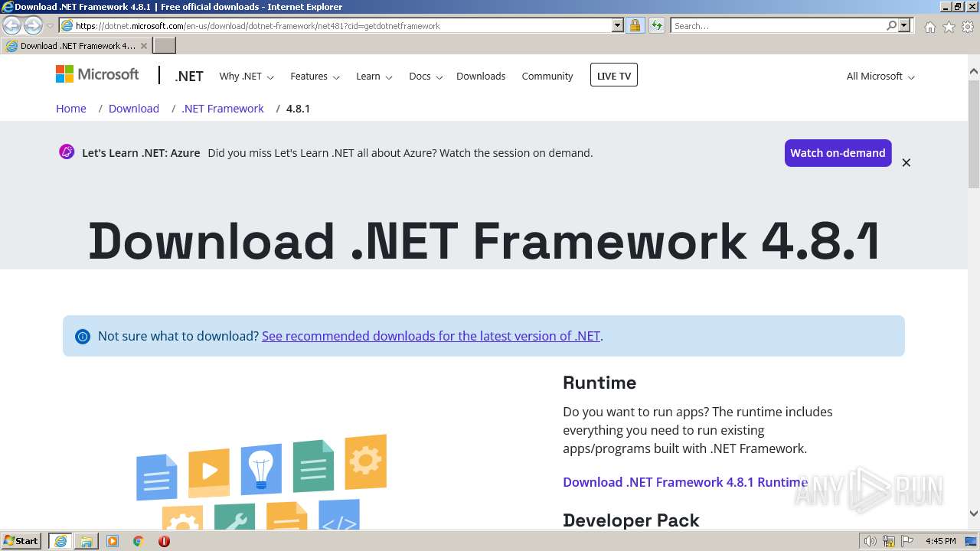Open the Windows Start button
Viewport: 980px width, 551px height.
[x=21, y=540]
